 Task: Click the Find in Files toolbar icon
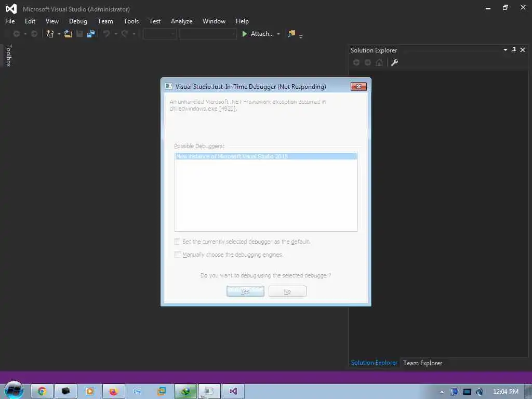point(291,34)
